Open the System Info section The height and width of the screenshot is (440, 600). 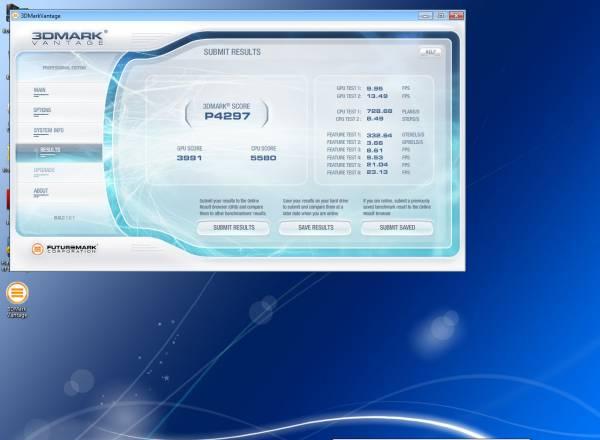coord(49,130)
